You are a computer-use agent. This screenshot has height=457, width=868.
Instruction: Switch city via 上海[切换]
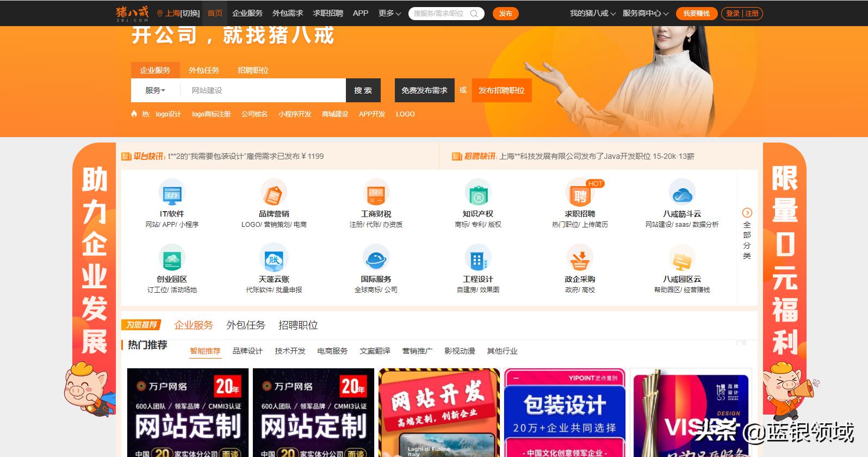tap(182, 13)
